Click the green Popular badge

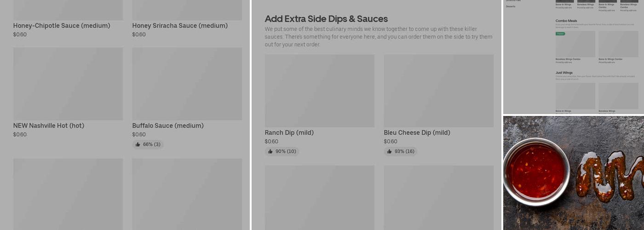(x=560, y=34)
